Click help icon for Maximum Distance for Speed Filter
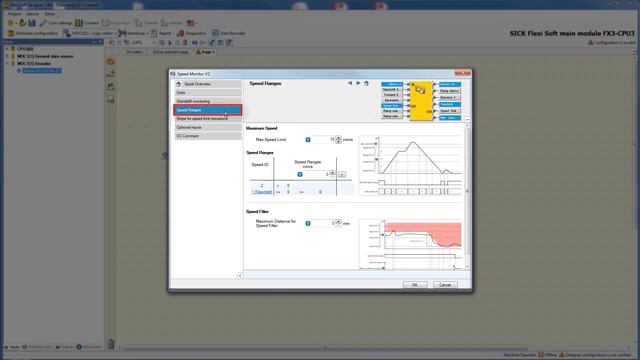Screen dimensions: 640x360 coord(308,223)
